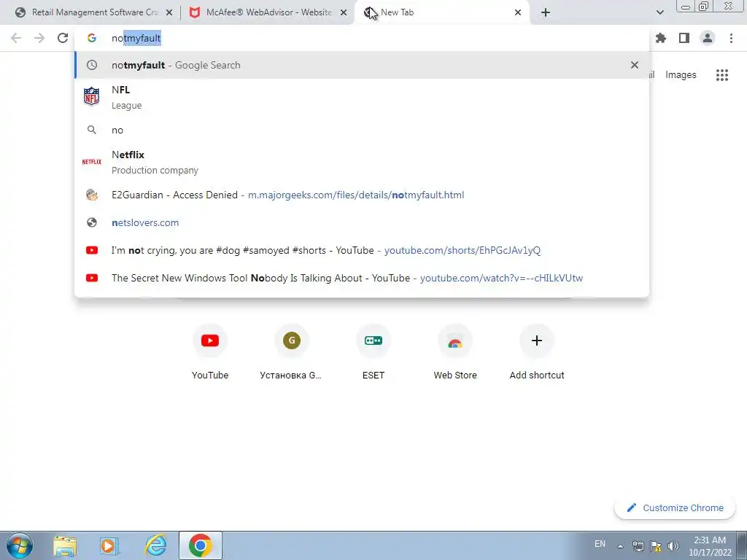The width and height of the screenshot is (747, 560).
Task: Click the Google G icon in the omnibox
Action: (92, 38)
